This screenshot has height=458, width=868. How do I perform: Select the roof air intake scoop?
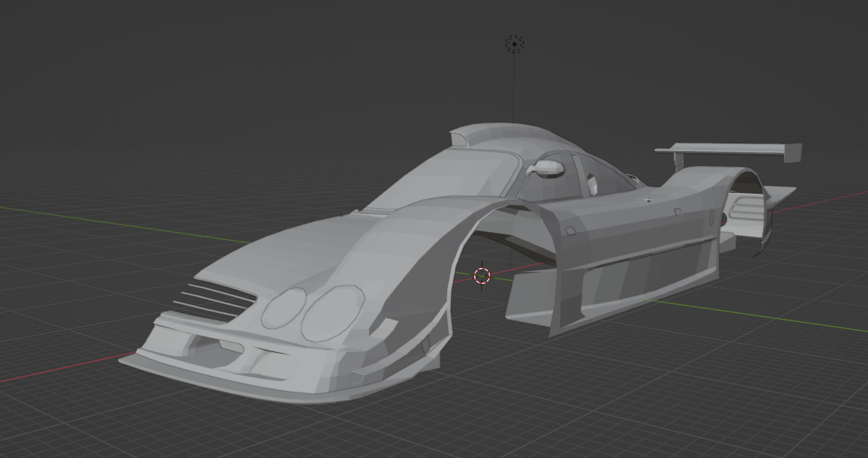tap(472, 136)
